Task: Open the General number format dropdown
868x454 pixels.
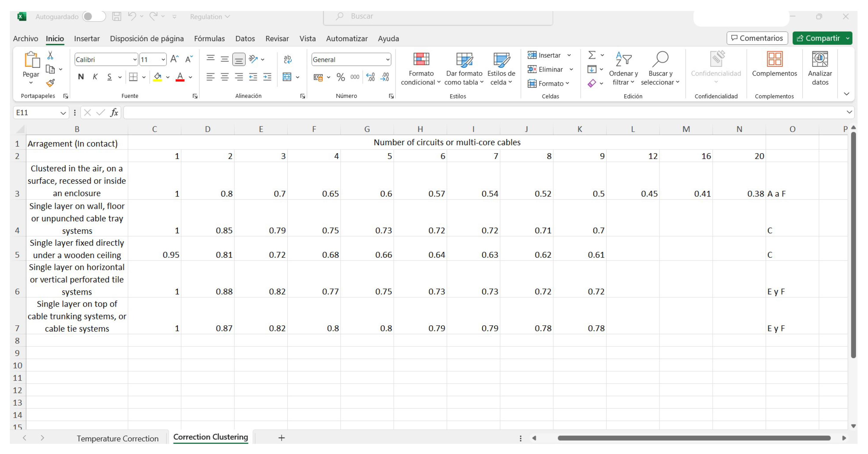Action: tap(387, 60)
